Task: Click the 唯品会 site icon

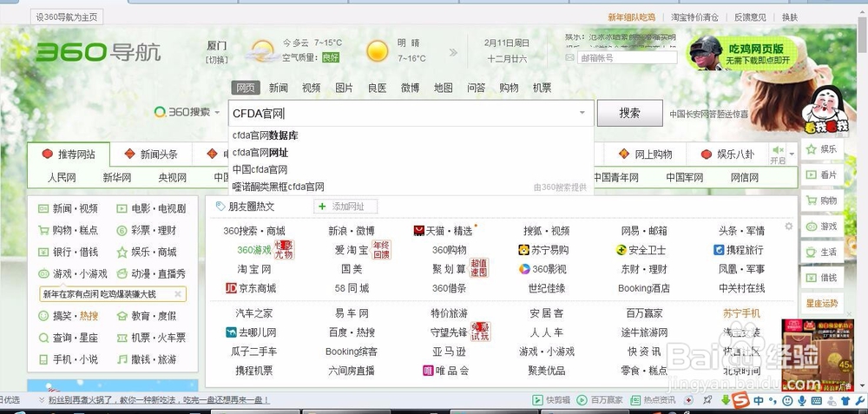Action: pos(428,371)
